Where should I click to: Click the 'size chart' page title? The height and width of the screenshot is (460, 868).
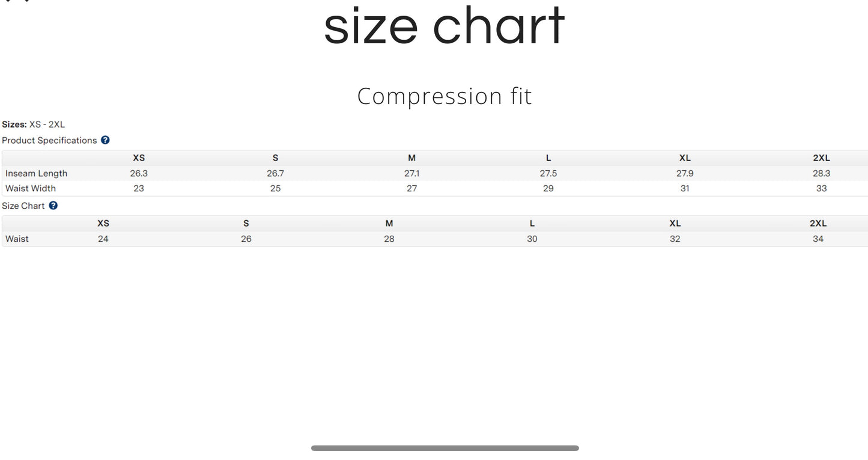444,25
